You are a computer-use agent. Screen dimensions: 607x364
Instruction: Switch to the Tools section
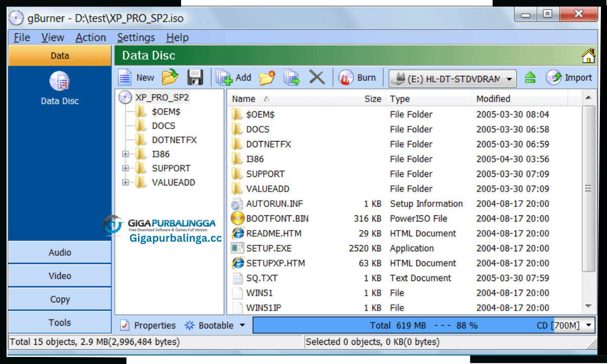[x=60, y=322]
